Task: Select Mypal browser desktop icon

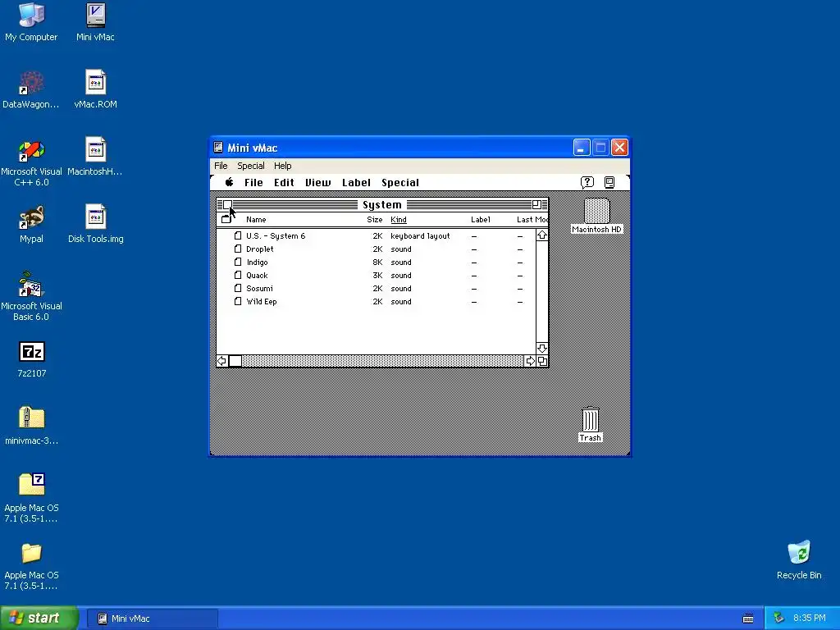Action: pyautogui.click(x=31, y=217)
